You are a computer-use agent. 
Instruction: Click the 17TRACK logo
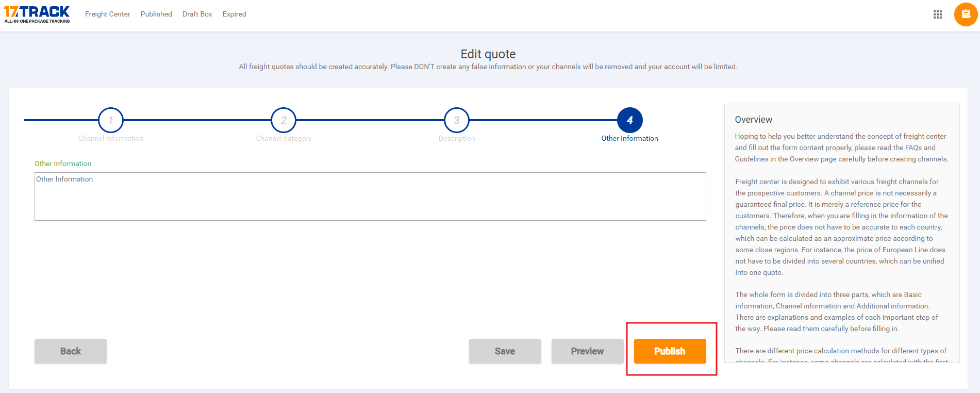click(37, 14)
